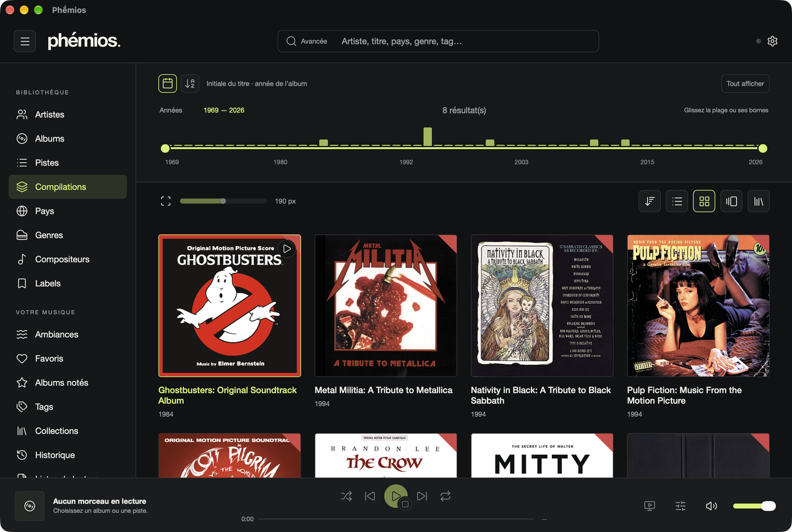Click the Tout afficher button
792x532 pixels.
tap(745, 84)
